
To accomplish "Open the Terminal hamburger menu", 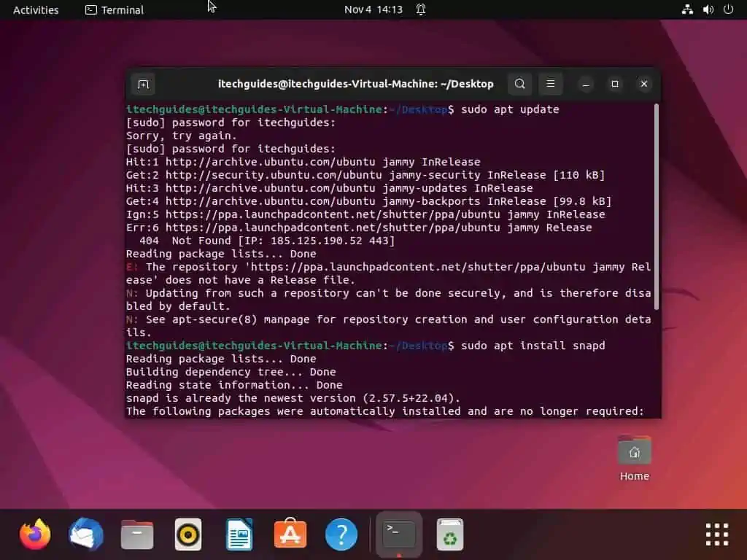I will 551,84.
